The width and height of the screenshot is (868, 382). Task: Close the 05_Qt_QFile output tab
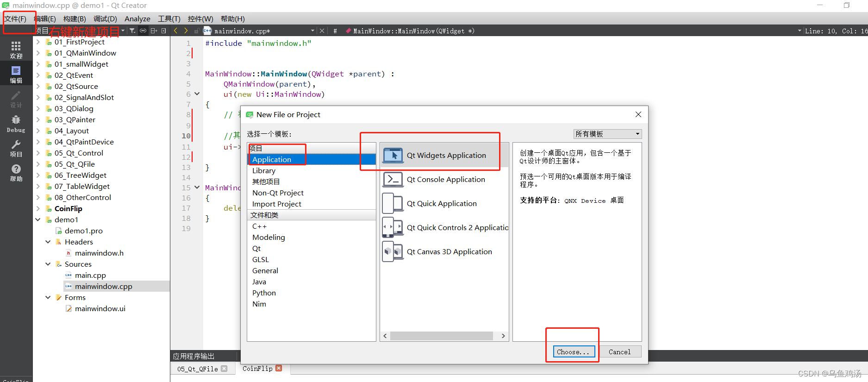point(224,369)
